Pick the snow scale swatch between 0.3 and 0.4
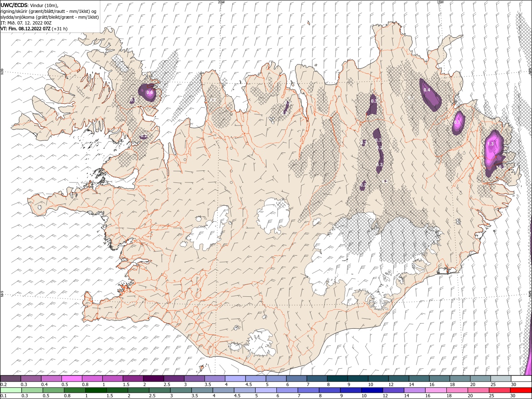Image resolution: width=532 pixels, height=399 pixels. 31,379
